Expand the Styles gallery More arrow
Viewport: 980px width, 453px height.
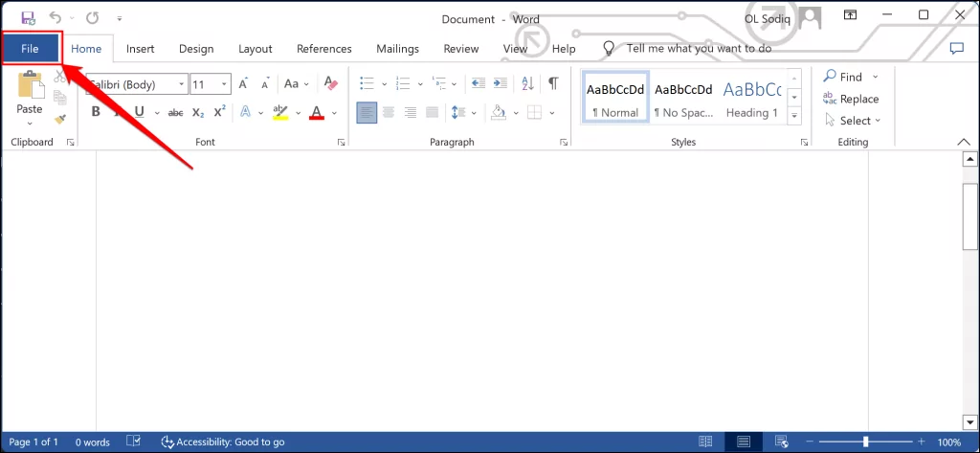(794, 116)
